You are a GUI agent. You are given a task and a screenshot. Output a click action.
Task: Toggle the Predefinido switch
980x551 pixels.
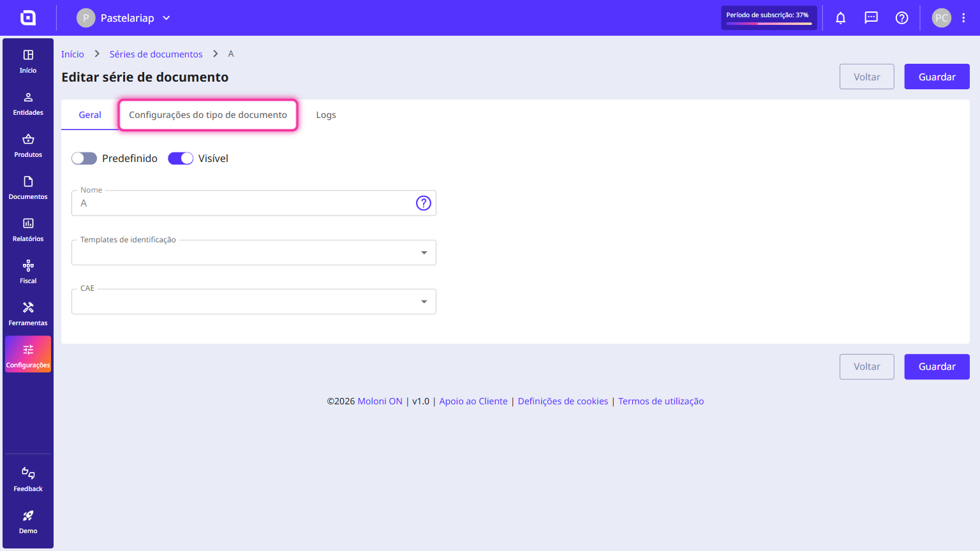point(84,158)
